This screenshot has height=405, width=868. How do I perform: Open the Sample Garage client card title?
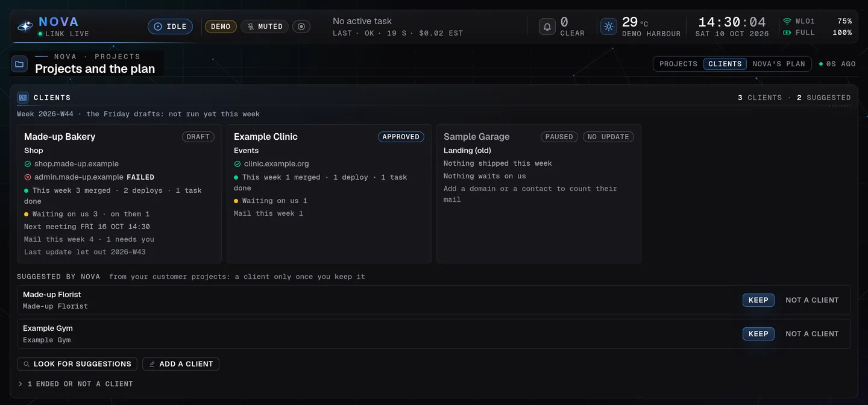(477, 137)
